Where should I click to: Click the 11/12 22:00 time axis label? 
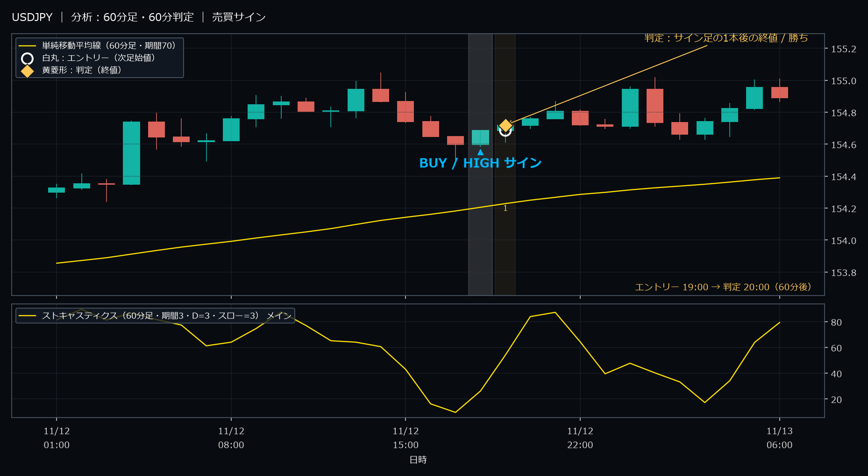pyautogui.click(x=580, y=438)
